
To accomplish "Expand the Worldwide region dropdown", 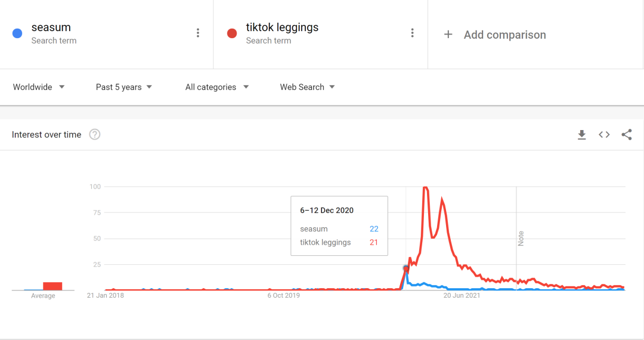I will click(x=39, y=87).
